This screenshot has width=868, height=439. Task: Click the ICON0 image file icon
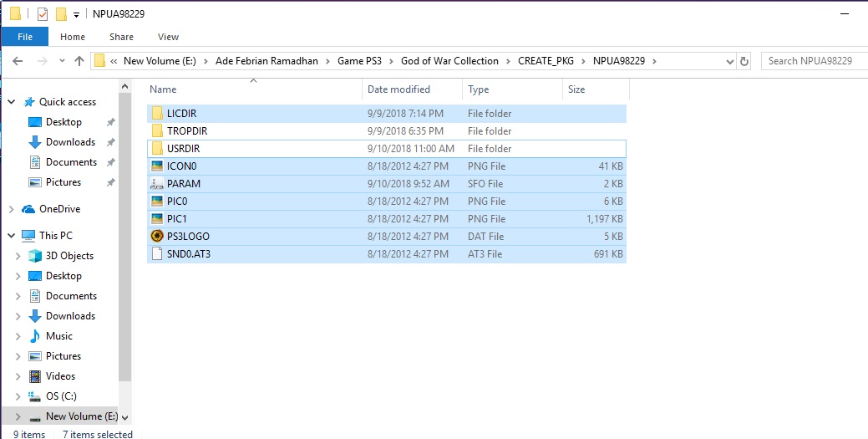157,166
